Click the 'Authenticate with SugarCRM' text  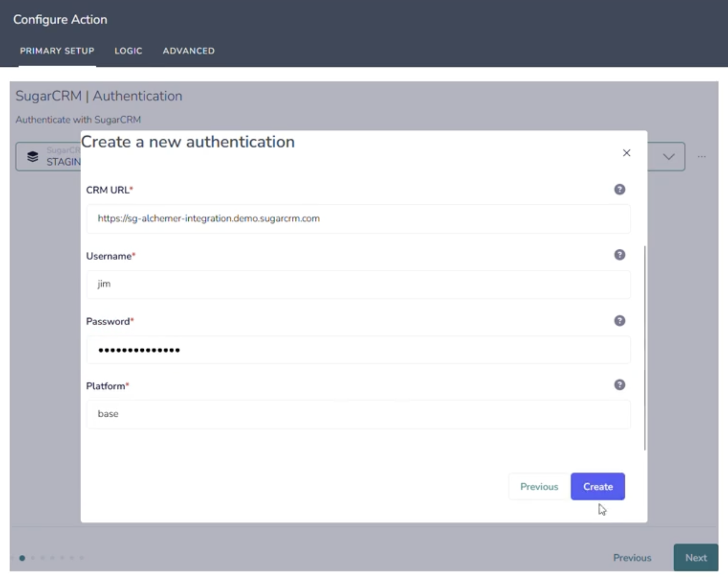[x=78, y=120]
